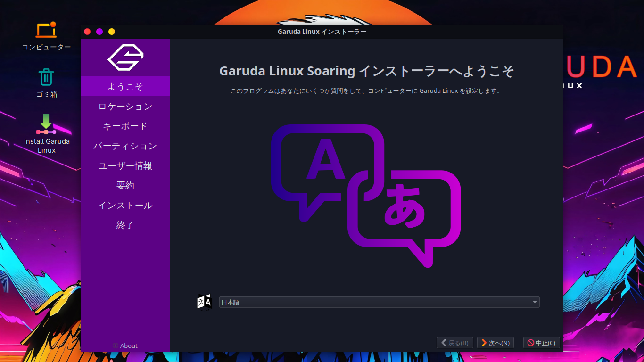
Task: Click the large language speech-bubble illustration
Action: coord(366,196)
